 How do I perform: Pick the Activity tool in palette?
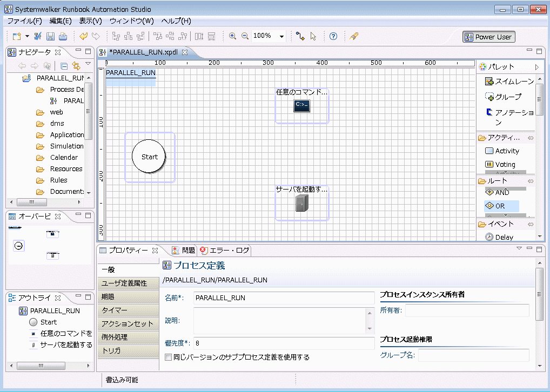tap(502, 151)
